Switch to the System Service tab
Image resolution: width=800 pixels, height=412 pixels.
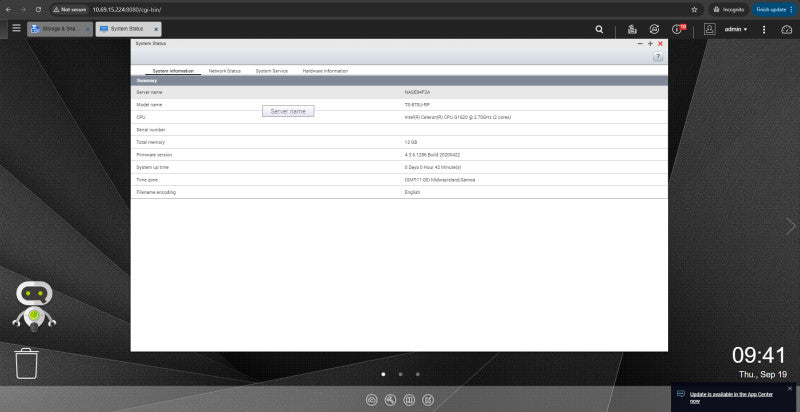271,71
